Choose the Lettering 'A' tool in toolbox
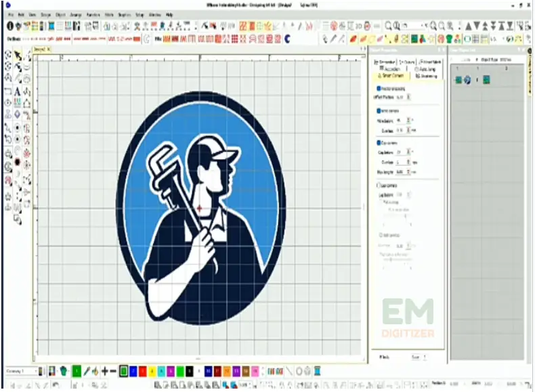 (x=18, y=91)
